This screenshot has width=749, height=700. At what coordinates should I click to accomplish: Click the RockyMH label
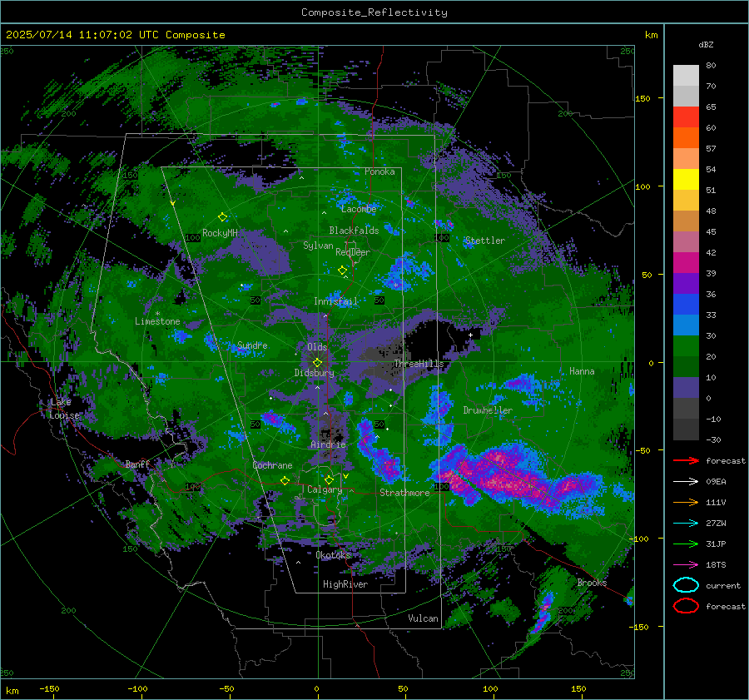point(220,233)
